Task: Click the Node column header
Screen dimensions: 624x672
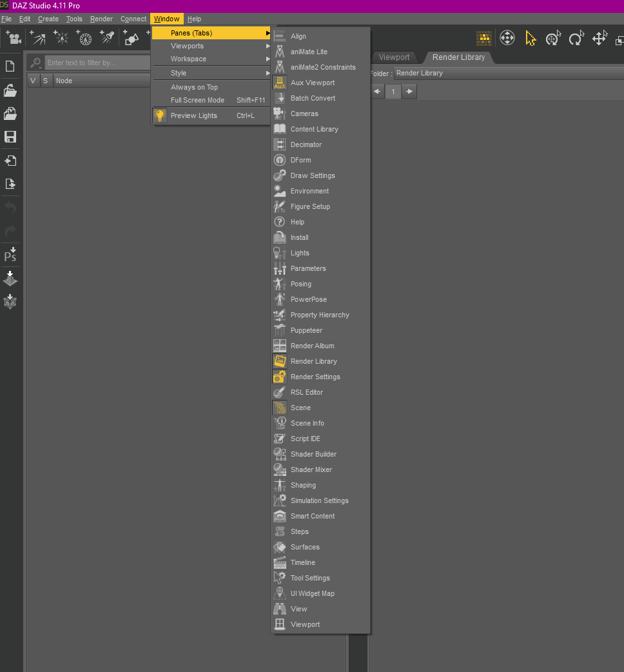Action: 102,81
